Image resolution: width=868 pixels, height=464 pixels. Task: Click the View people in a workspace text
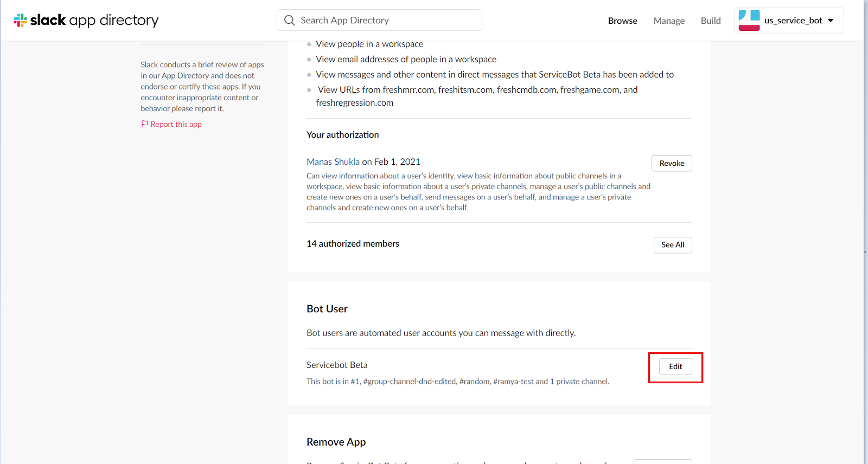[x=369, y=44]
